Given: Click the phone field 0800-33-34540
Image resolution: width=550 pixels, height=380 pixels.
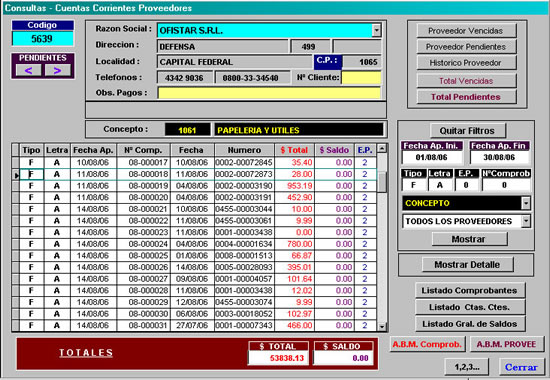Looking at the screenshot, I should [x=252, y=78].
